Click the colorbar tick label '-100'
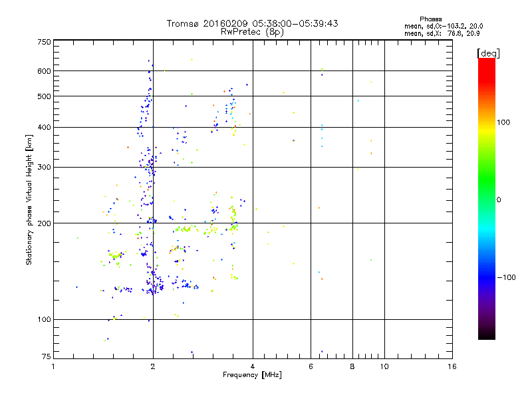This screenshot has width=532, height=399. tap(506, 277)
